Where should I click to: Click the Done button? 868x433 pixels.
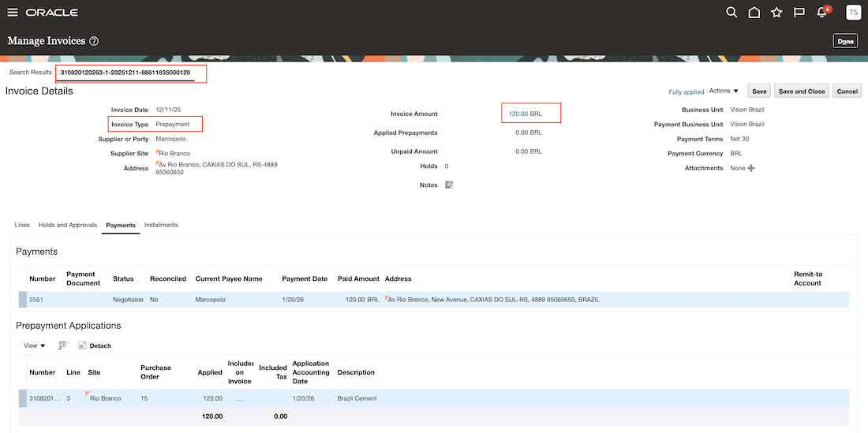[845, 41]
